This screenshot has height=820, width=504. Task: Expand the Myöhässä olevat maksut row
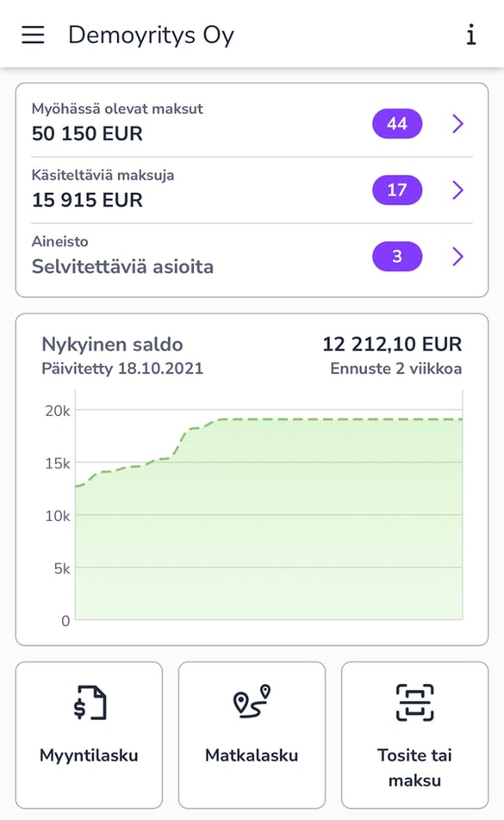[457, 123]
